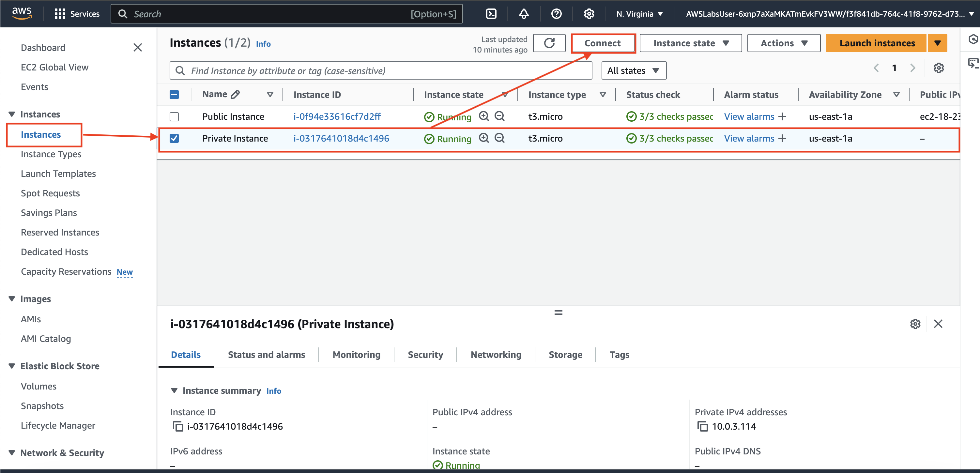Collapse the Instance summary section
Viewport: 980px width, 473px height.
174,390
